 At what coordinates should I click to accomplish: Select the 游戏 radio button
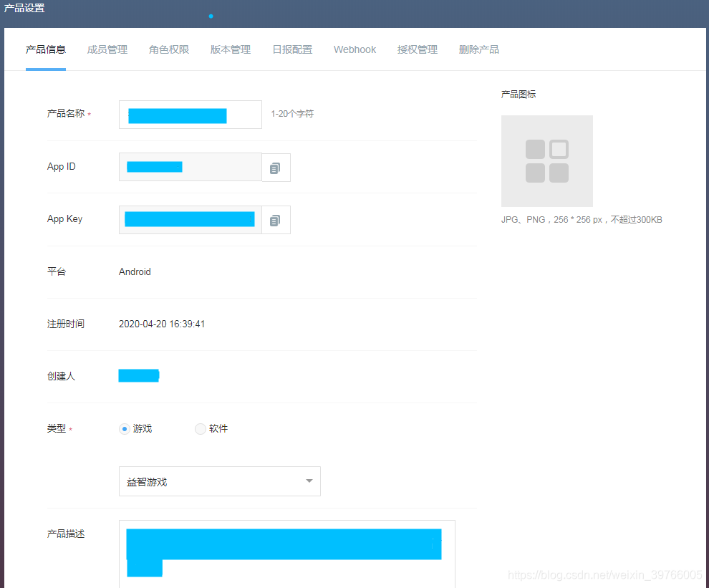tap(125, 428)
